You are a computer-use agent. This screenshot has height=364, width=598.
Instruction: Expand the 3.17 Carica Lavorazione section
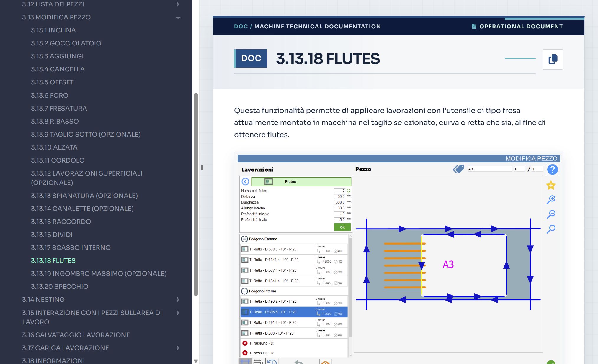pyautogui.click(x=178, y=348)
